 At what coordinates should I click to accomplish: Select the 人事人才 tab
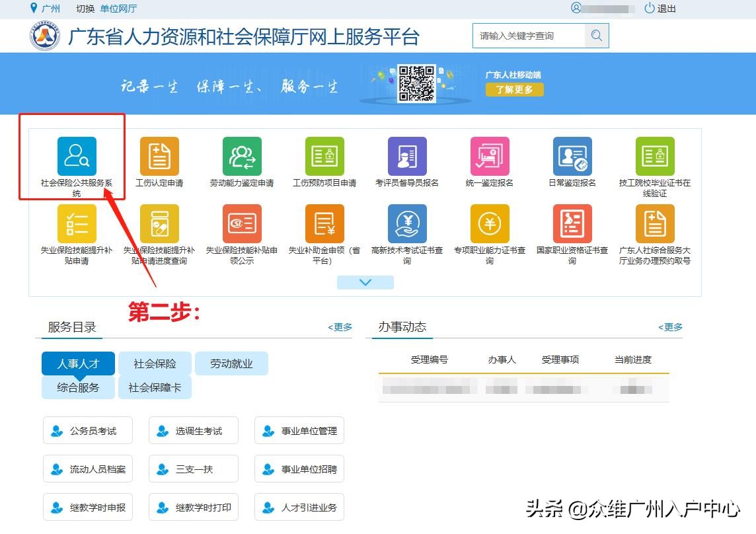pos(78,363)
